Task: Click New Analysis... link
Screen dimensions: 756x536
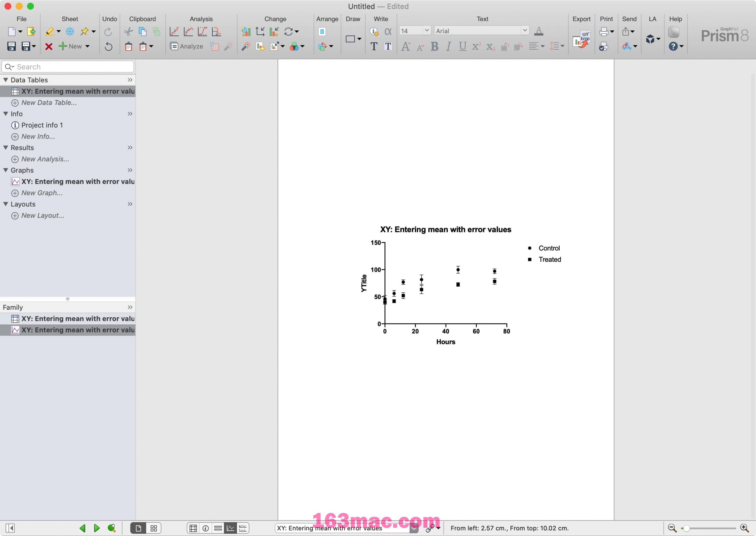Action: coord(45,159)
